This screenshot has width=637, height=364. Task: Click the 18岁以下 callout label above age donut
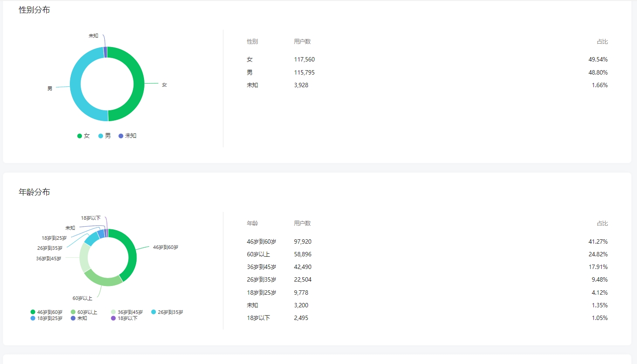click(91, 218)
